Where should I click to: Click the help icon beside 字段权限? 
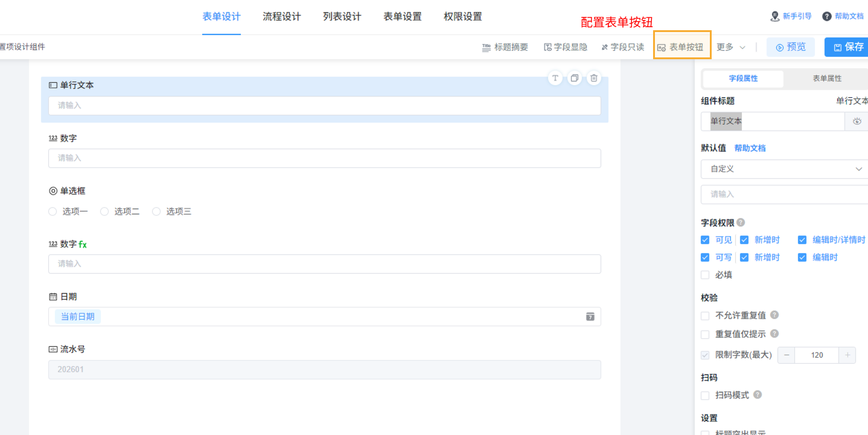click(741, 223)
